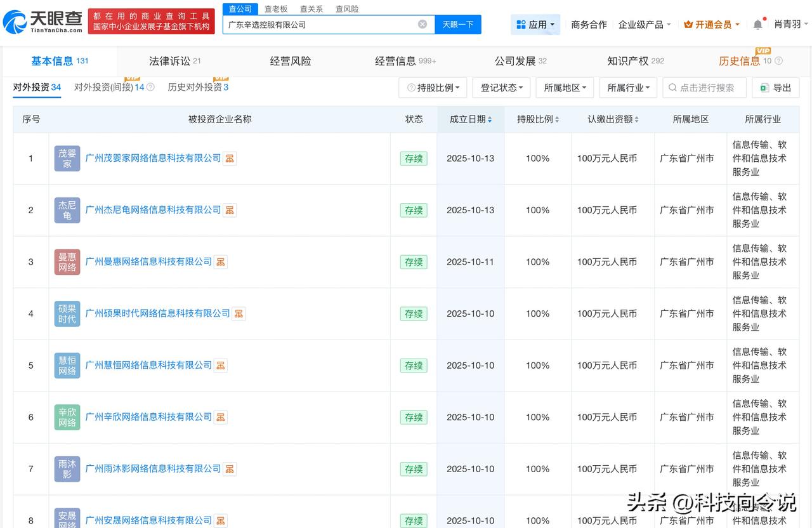Open equity structure icon for 广州慧恒网络

click(221, 366)
